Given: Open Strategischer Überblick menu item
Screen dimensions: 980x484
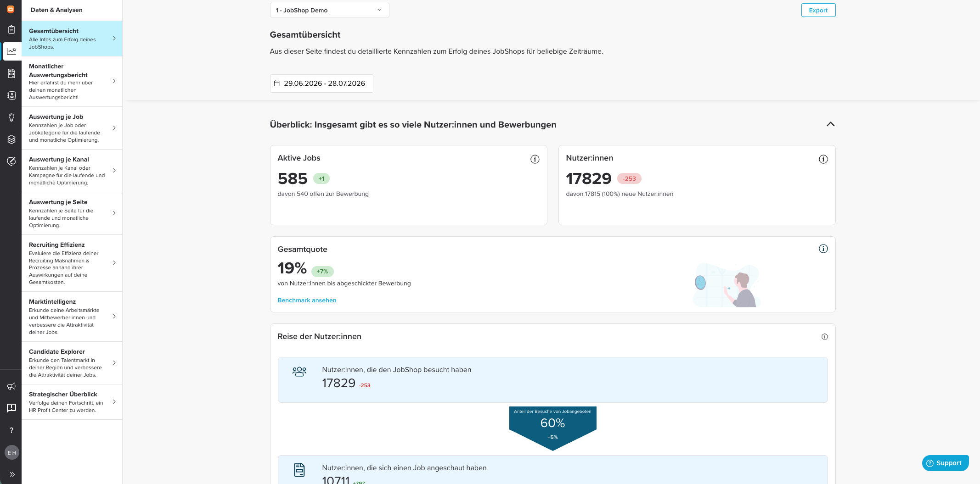Looking at the screenshot, I should (72, 402).
